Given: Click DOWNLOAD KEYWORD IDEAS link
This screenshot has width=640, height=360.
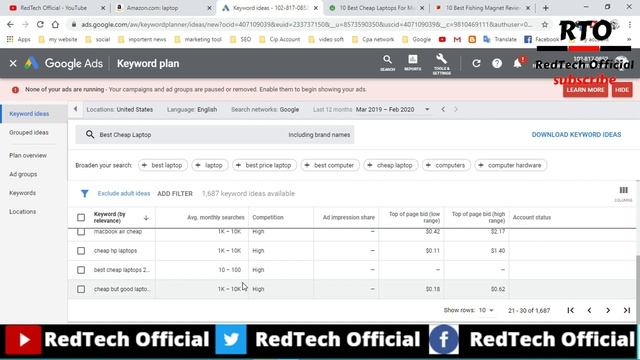Looking at the screenshot, I should point(576,135).
